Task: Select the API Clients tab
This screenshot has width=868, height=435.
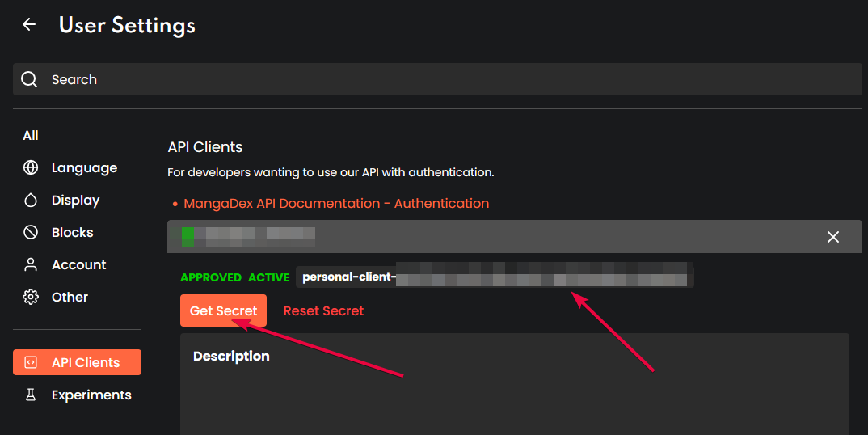Action: [77, 362]
